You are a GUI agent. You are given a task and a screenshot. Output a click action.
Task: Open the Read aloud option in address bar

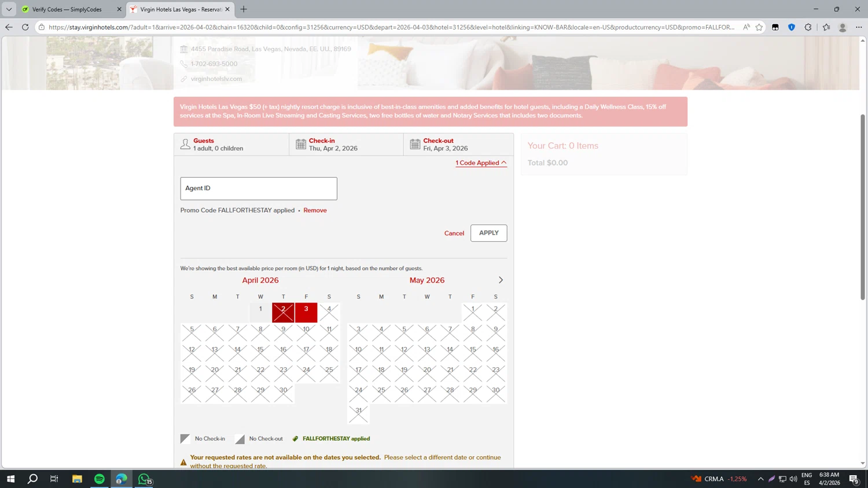point(746,27)
